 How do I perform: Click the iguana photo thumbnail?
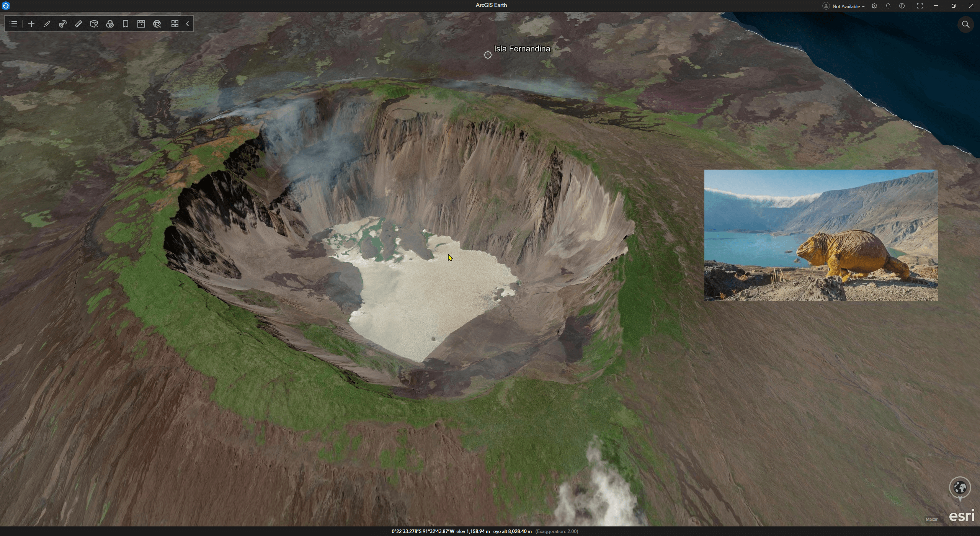[821, 235]
